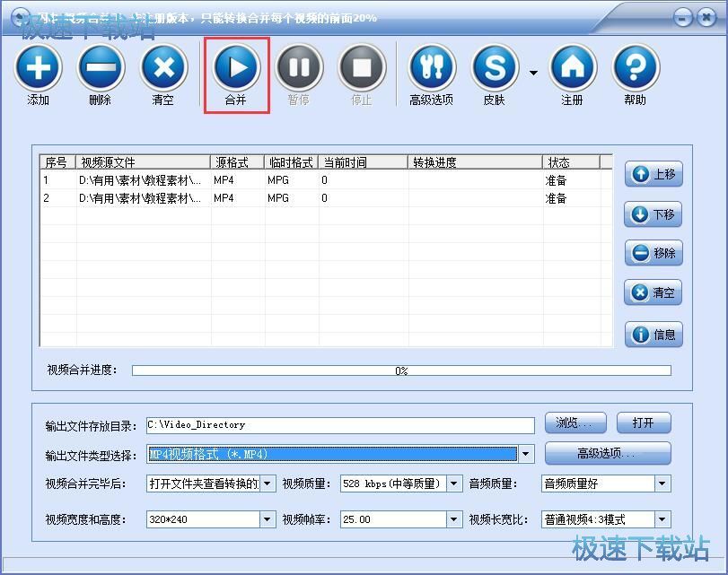Open 高级选项 toolbar icon with tools

(x=432, y=67)
